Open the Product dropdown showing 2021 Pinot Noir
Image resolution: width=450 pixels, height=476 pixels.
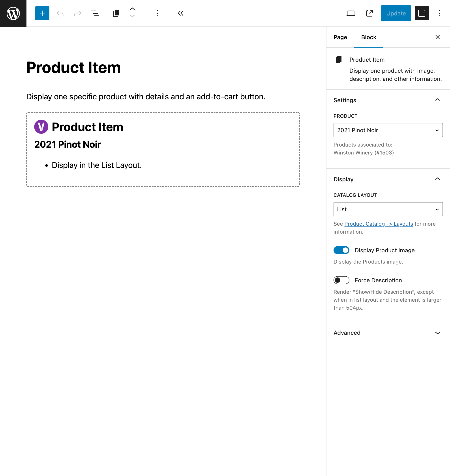(x=388, y=130)
